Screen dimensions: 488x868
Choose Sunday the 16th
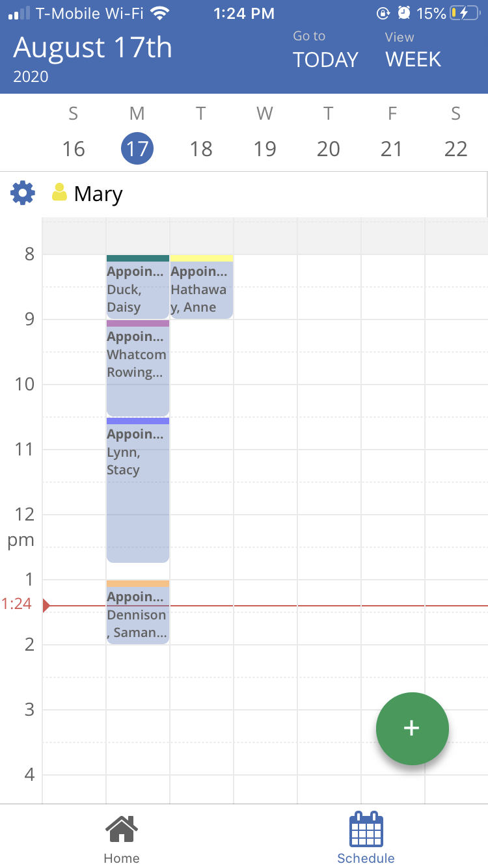74,149
